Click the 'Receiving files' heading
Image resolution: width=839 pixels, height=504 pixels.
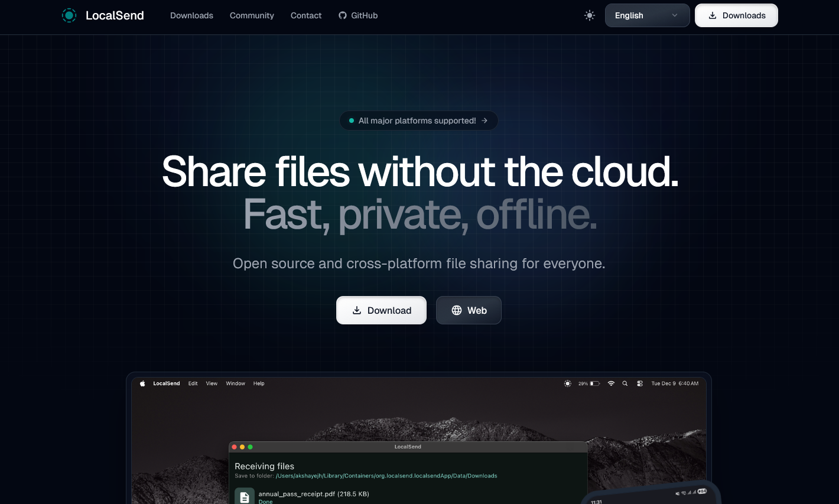pos(264,466)
